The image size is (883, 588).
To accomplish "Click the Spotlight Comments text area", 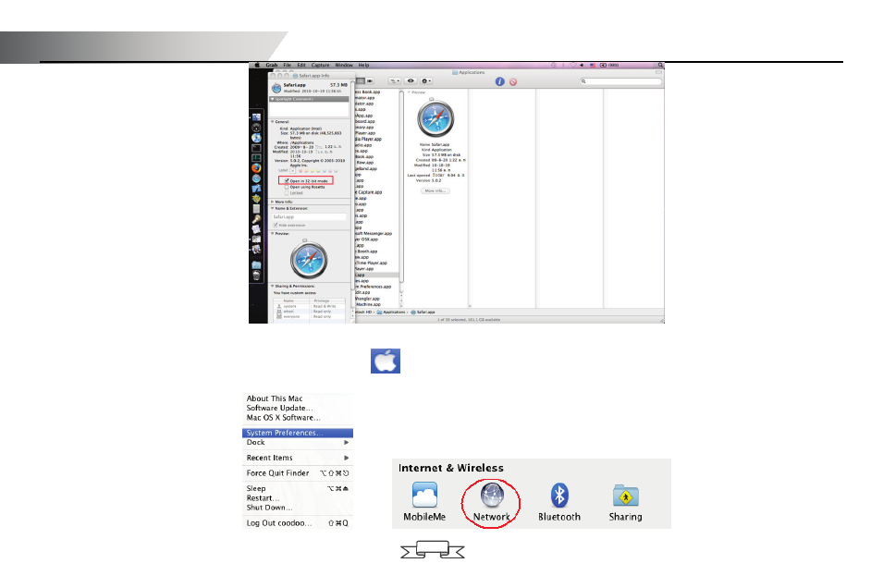I will (x=309, y=109).
